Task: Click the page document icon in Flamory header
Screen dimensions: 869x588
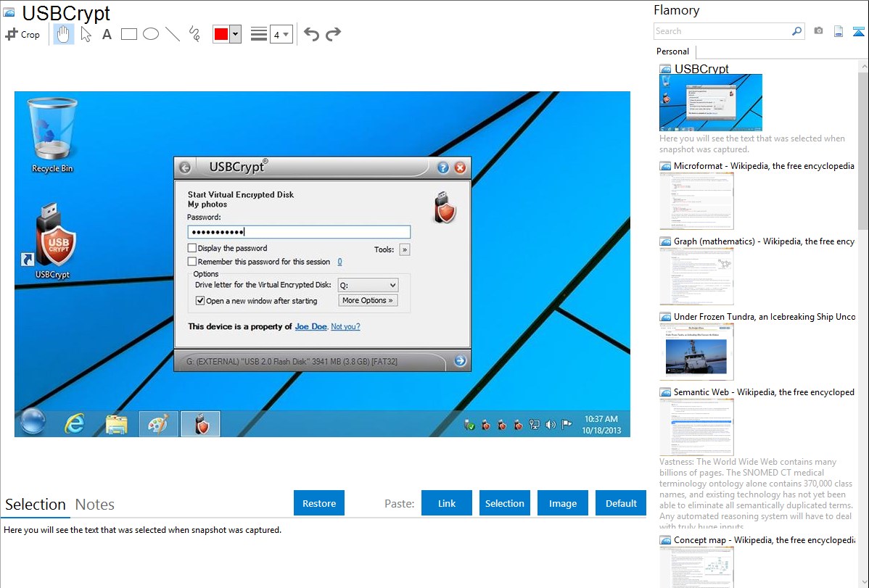Action: (x=839, y=31)
